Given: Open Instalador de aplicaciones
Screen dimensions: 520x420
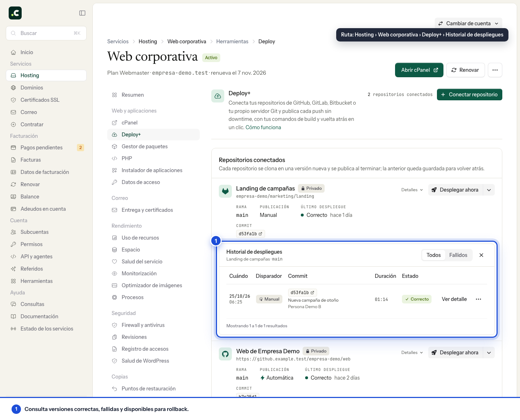Looking at the screenshot, I should click(x=153, y=170).
